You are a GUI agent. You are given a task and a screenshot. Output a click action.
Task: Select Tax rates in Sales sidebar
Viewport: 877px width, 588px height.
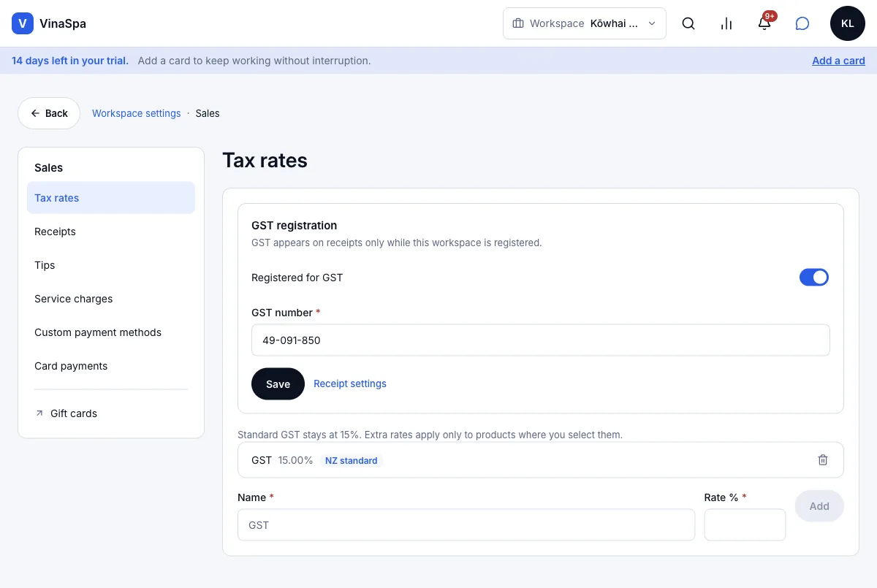click(111, 198)
